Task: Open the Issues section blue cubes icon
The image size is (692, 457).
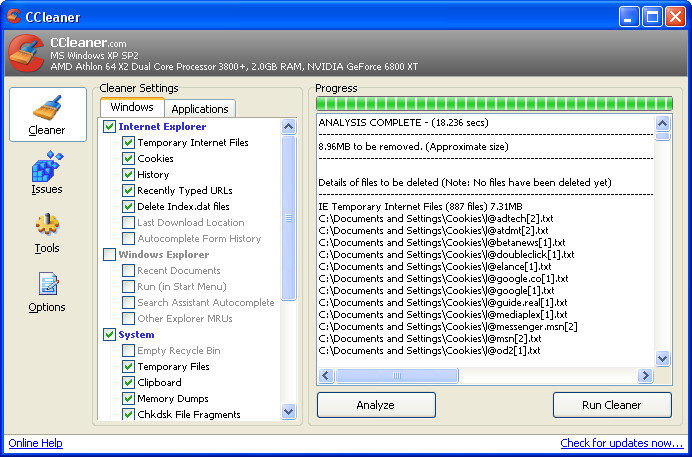Action: pyautogui.click(x=47, y=166)
